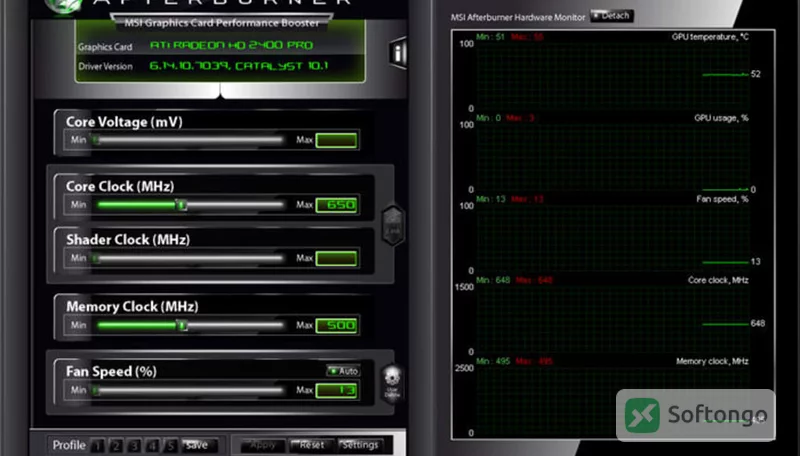Image resolution: width=800 pixels, height=456 pixels.
Task: Click the Core Voltage (mV) label
Action: coord(124,122)
